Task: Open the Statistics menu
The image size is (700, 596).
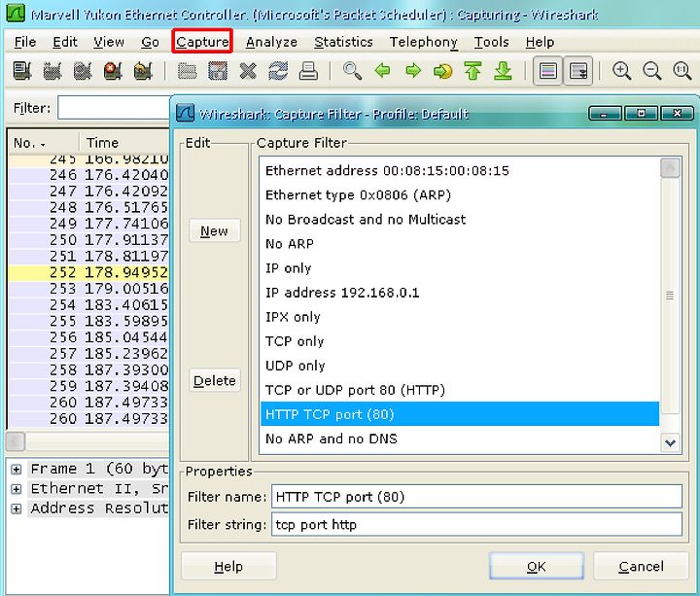Action: (343, 42)
